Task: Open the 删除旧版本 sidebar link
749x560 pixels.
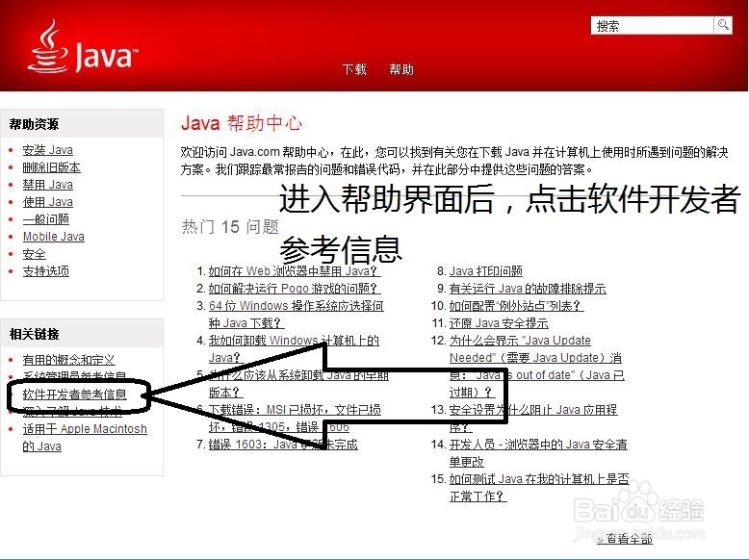Action: pyautogui.click(x=52, y=167)
